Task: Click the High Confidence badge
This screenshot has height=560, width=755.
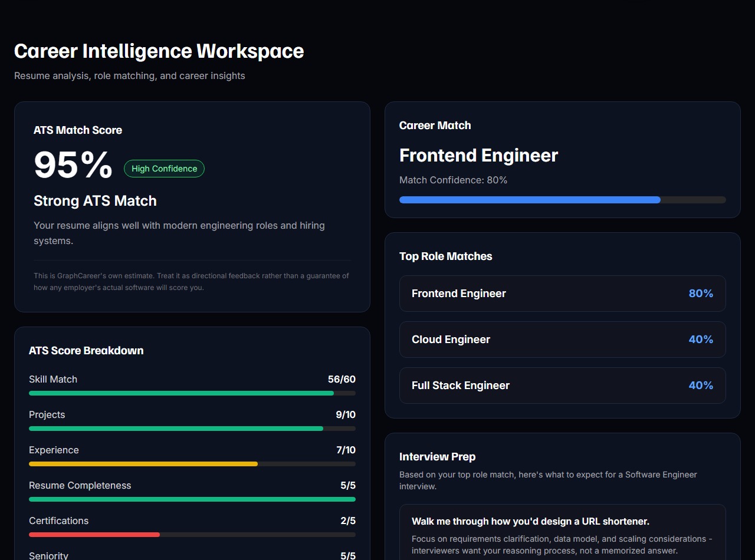Action: (164, 169)
